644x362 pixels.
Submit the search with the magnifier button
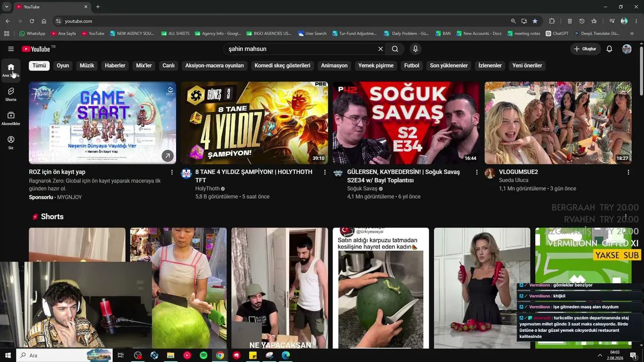click(395, 49)
